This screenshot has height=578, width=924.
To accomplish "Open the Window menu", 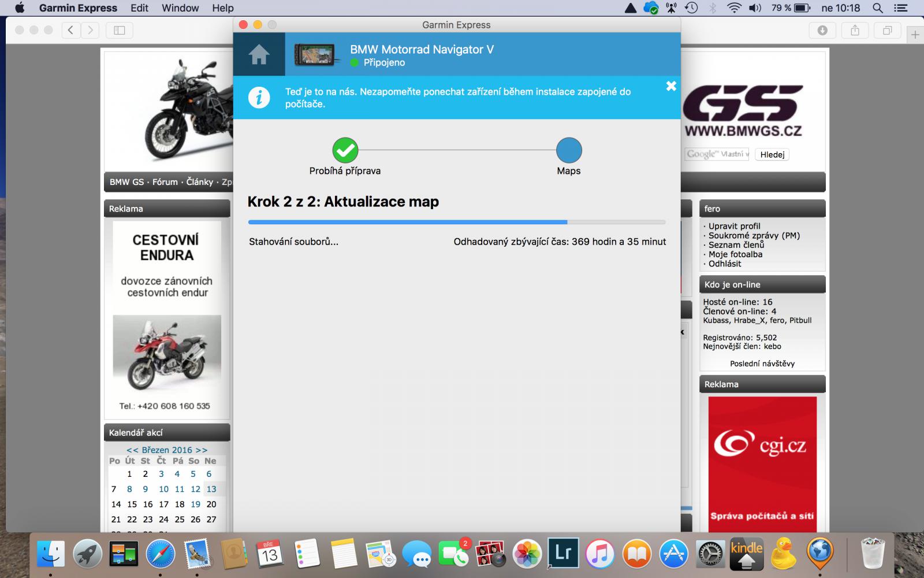I will pyautogui.click(x=180, y=8).
